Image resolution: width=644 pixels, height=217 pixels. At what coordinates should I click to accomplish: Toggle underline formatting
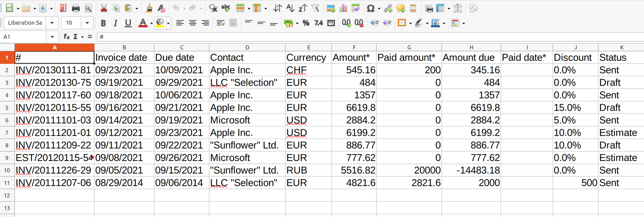pyautogui.click(x=128, y=23)
